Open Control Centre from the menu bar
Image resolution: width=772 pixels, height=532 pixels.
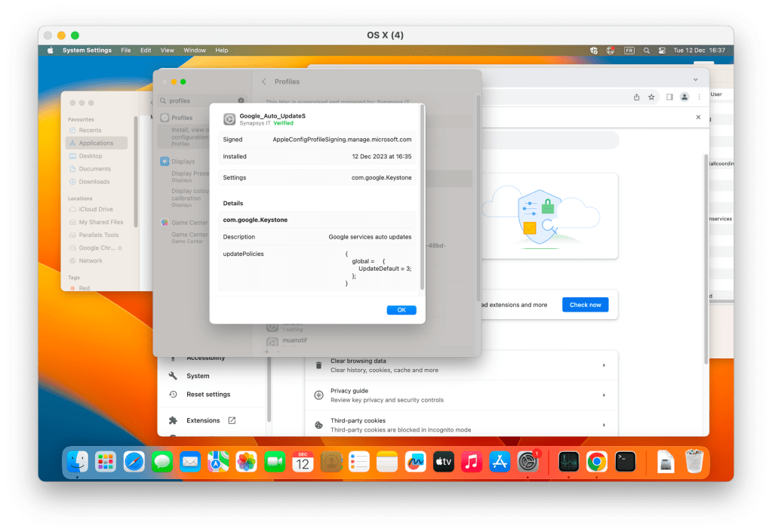[x=662, y=51]
